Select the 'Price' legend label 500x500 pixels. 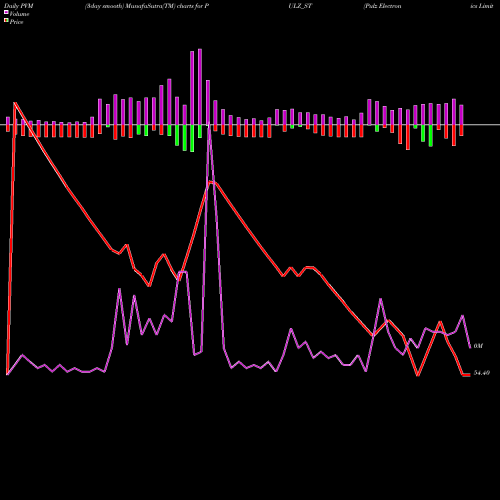[16, 22]
